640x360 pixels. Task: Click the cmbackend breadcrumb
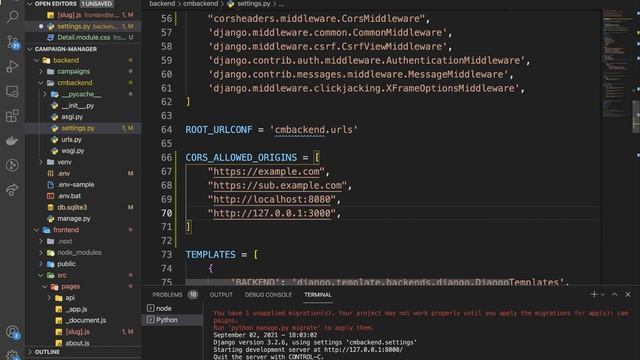pyautogui.click(x=200, y=4)
